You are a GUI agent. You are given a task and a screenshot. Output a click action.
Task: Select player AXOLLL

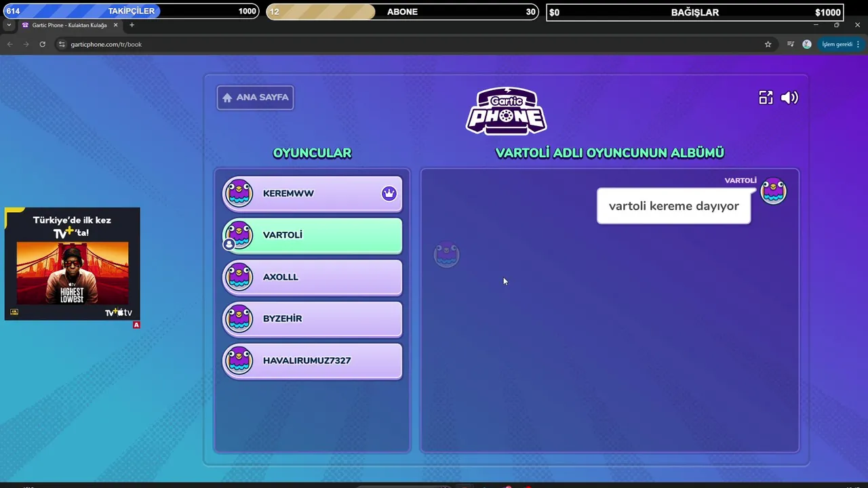313,277
